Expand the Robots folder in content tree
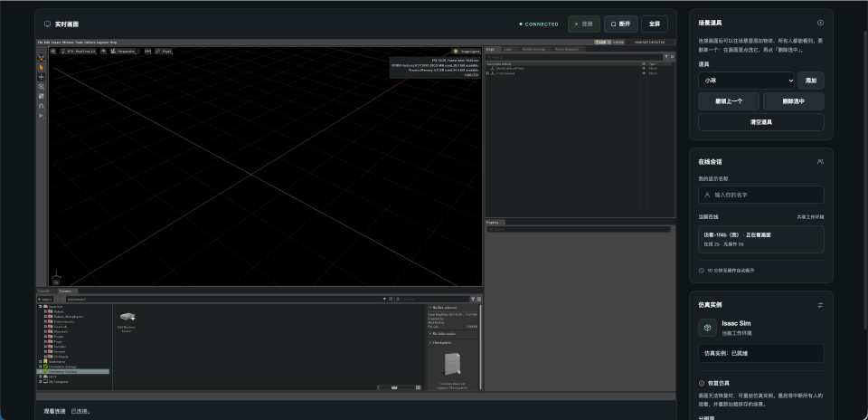The height and width of the screenshot is (420, 868). pos(45,311)
